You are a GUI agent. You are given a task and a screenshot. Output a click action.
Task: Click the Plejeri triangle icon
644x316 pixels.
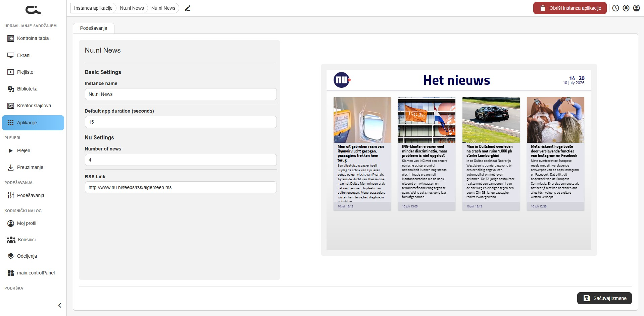tap(11, 150)
